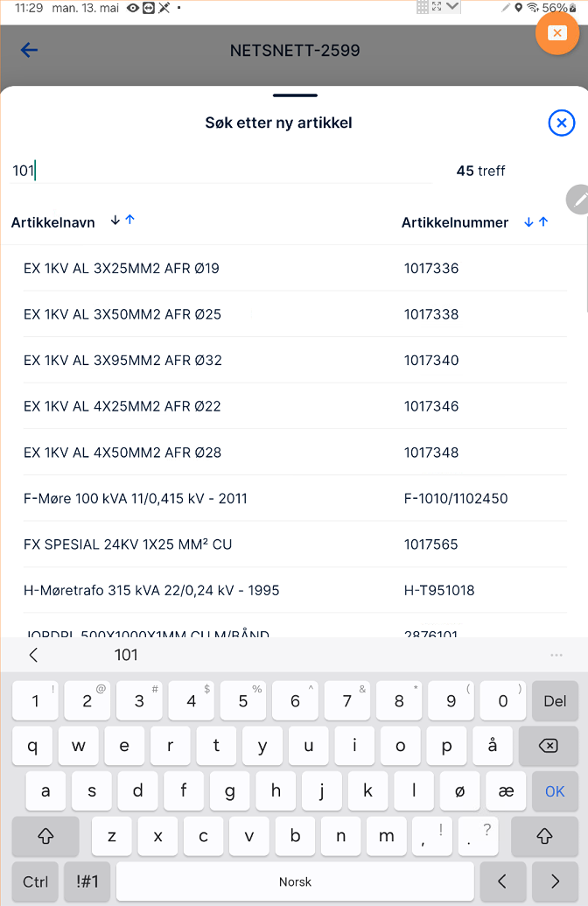
Task: Sort Artikkelnavn ascending with up arrow
Action: point(130,221)
